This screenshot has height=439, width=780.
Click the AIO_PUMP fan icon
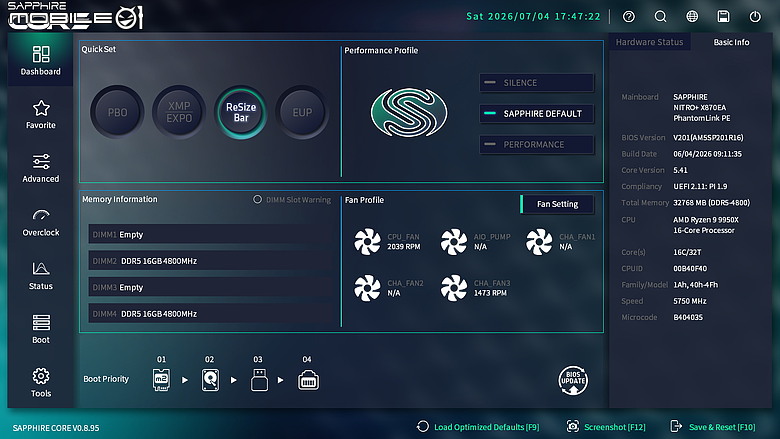click(454, 242)
